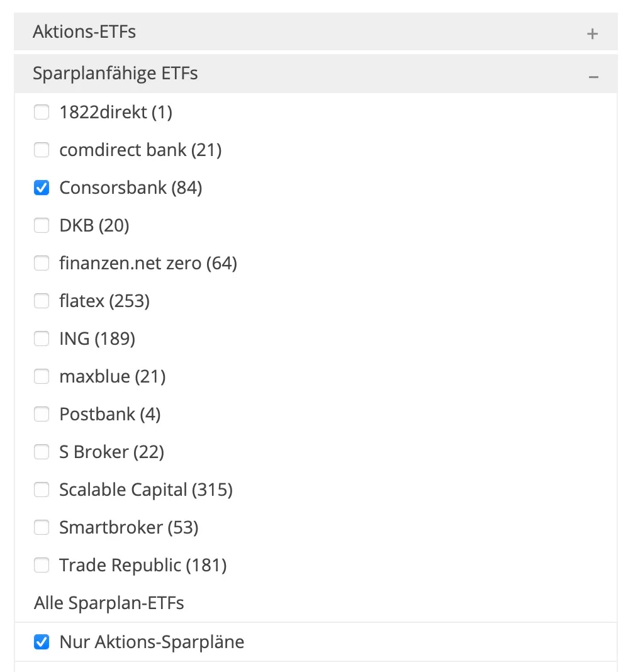Expand the Aktions-ETFs section plus icon
Viewport: 633px width, 672px height.
click(x=592, y=34)
